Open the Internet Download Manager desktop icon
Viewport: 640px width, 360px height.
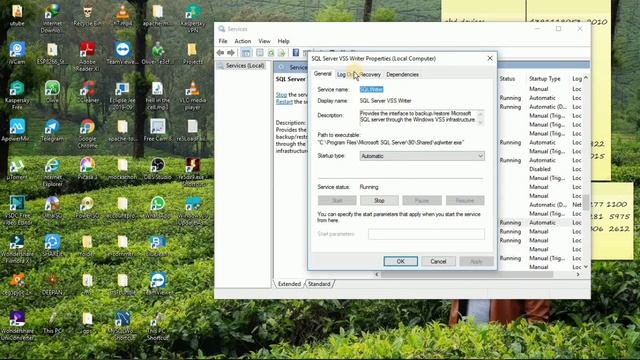click(52, 18)
